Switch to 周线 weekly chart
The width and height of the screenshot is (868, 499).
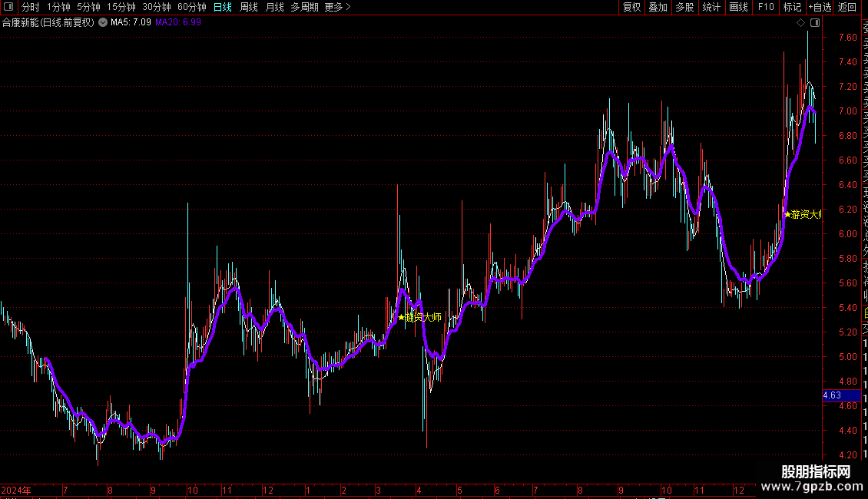click(x=249, y=7)
